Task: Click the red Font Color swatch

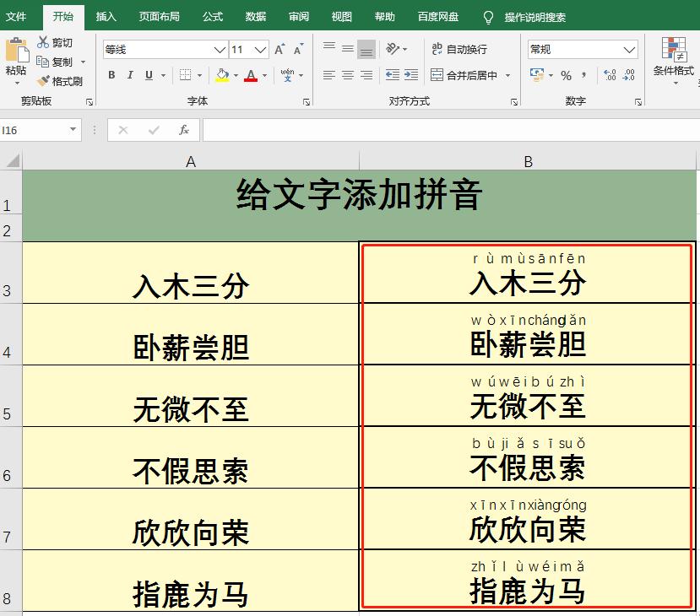Action: click(252, 79)
